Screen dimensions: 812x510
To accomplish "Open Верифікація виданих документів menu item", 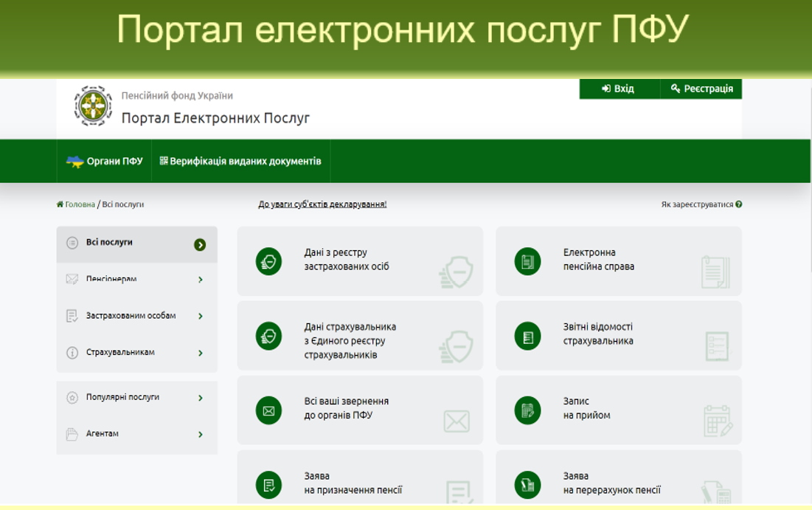I will coord(240,161).
